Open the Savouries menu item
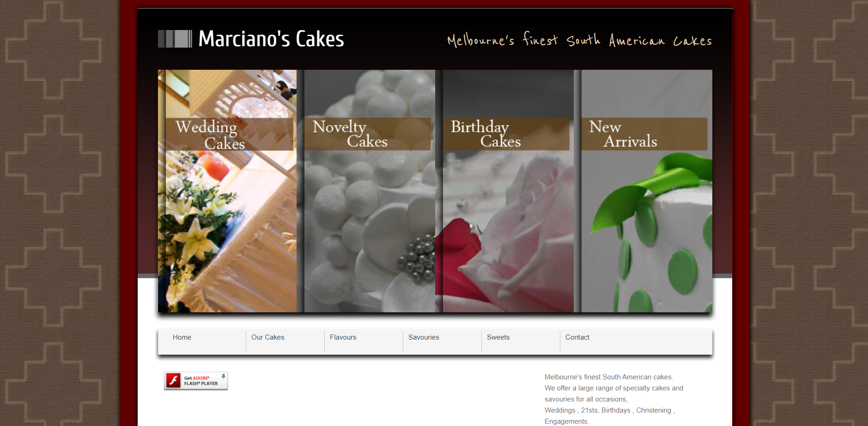 pyautogui.click(x=424, y=337)
